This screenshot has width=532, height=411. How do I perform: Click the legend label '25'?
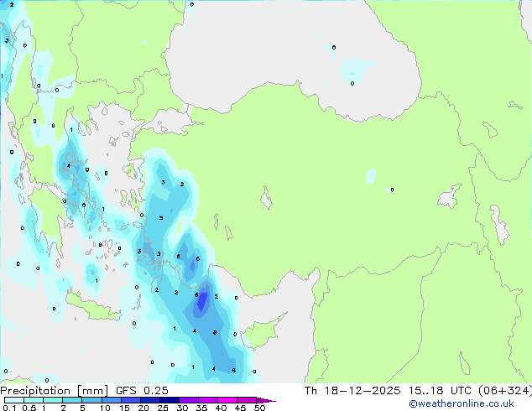coord(163,408)
